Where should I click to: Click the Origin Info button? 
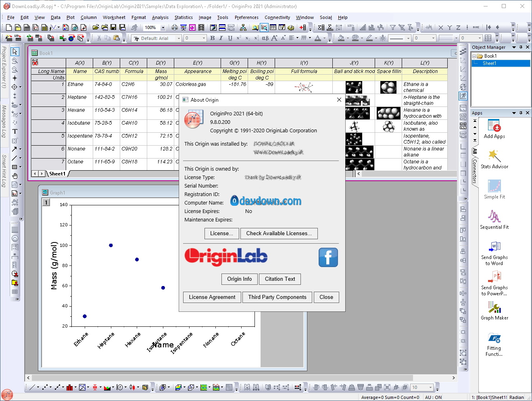239,279
